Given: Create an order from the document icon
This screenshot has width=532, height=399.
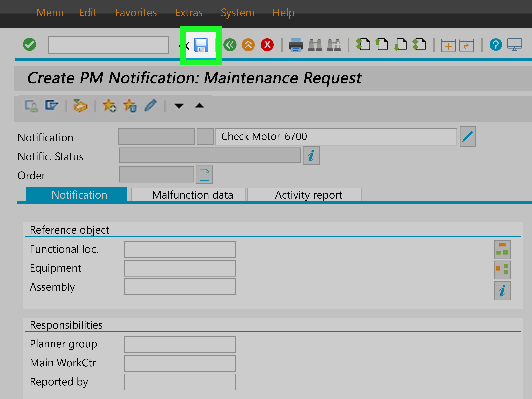Looking at the screenshot, I should tap(204, 175).
